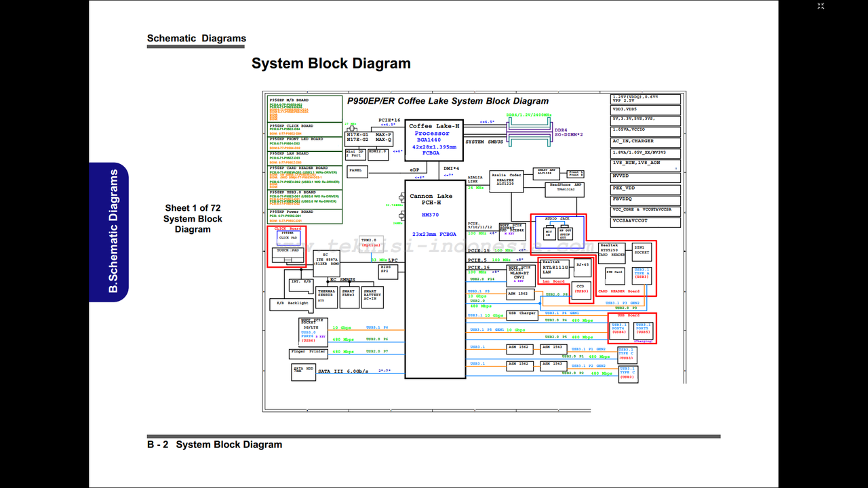The width and height of the screenshot is (868, 488).
Task: Click the 'USB3.1 TYPE C (USB1)' box
Action: 627,355
